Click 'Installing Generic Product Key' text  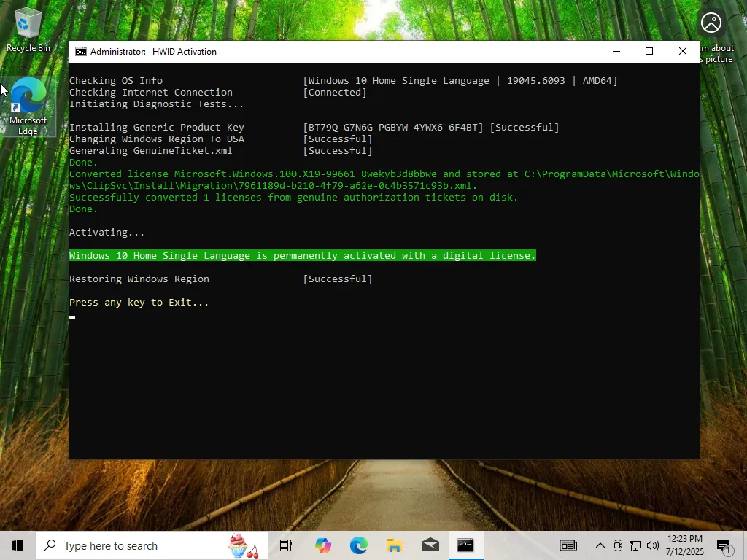[x=156, y=128]
